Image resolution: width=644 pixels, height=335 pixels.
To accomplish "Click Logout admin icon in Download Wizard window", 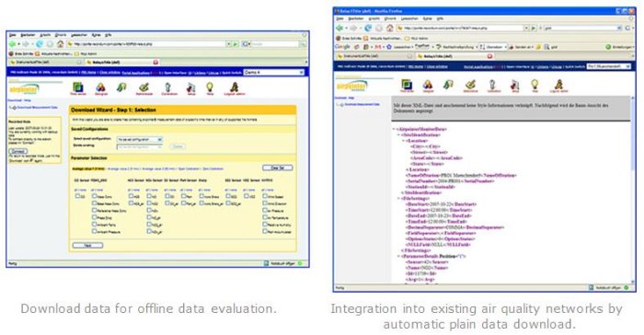I will pos(234,88).
